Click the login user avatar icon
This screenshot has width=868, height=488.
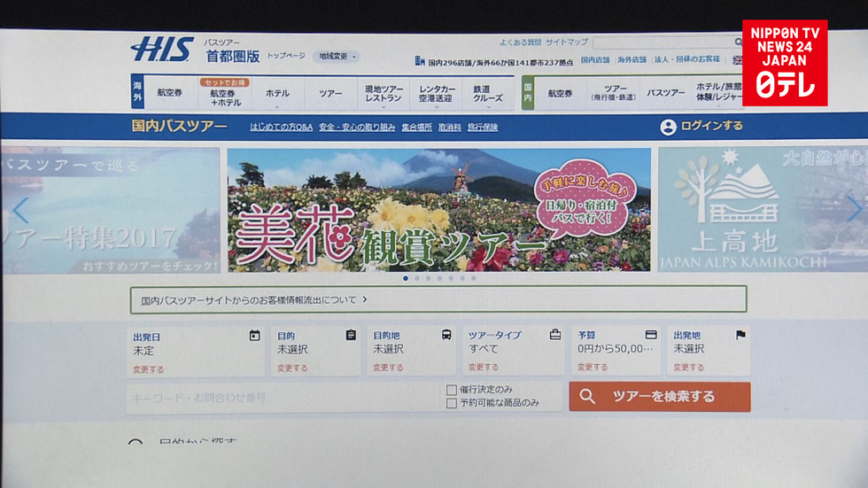pos(668,127)
